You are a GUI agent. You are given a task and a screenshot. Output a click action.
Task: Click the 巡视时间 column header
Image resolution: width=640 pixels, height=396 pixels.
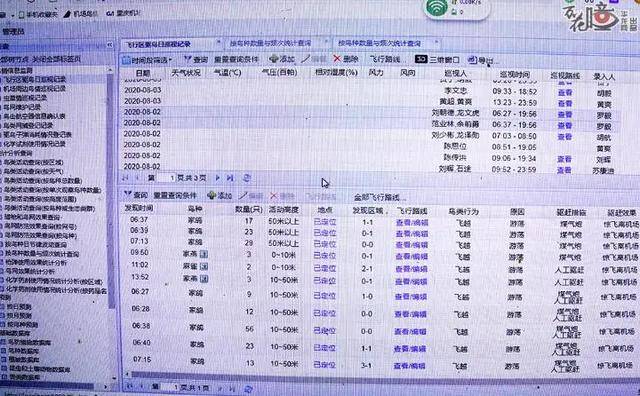pos(515,75)
